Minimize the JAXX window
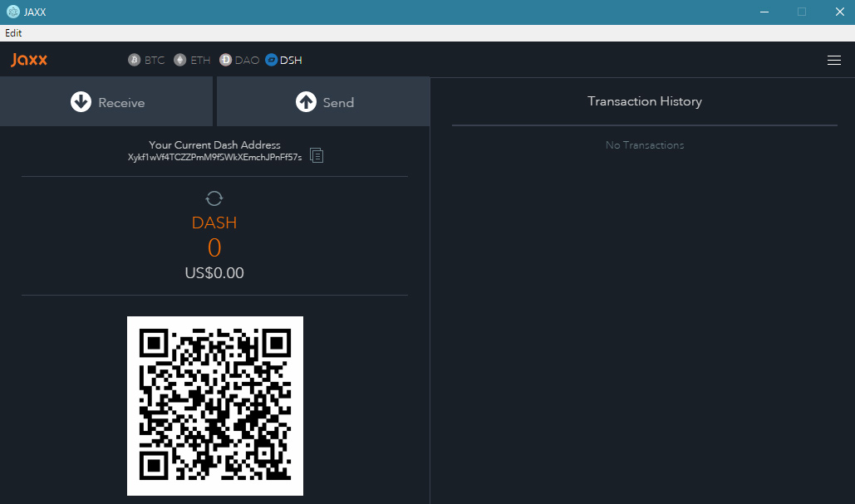855x504 pixels. (x=764, y=12)
